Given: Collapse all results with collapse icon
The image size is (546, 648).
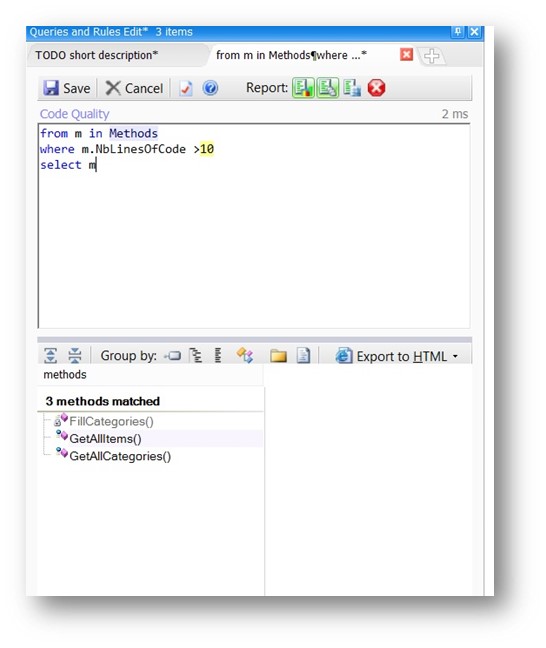Looking at the screenshot, I should pos(75,355).
